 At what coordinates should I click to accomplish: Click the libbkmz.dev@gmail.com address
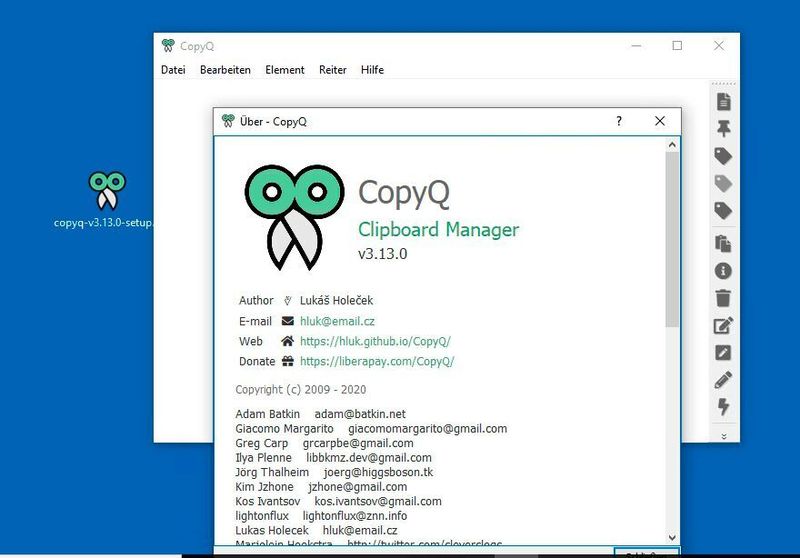pos(369,458)
